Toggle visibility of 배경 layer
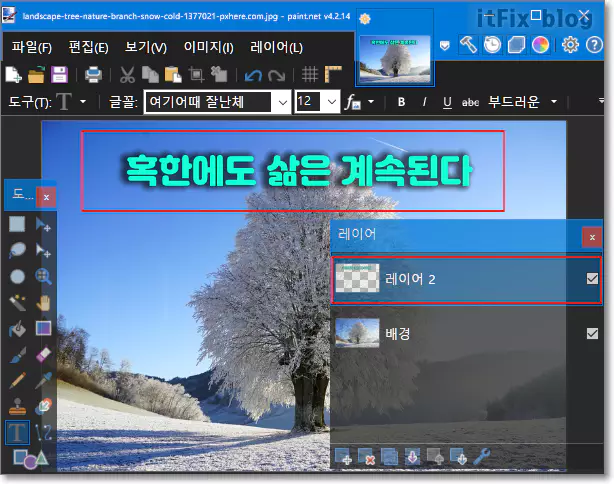The width and height of the screenshot is (614, 484). click(x=592, y=334)
